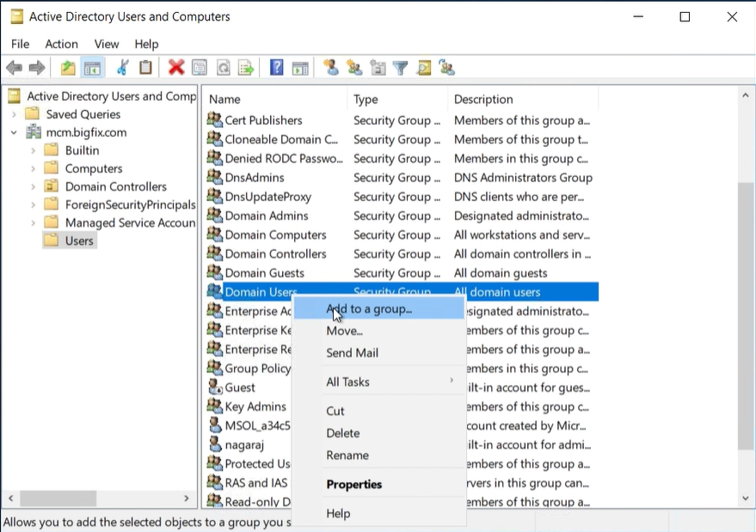Click the Paste clipboard toolbar icon
756x532 pixels.
tap(145, 68)
